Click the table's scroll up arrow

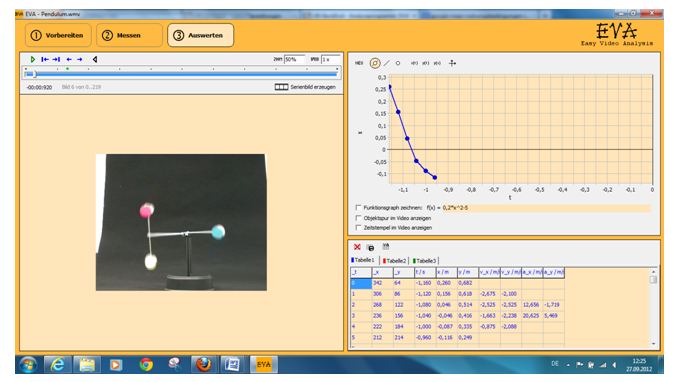click(654, 271)
